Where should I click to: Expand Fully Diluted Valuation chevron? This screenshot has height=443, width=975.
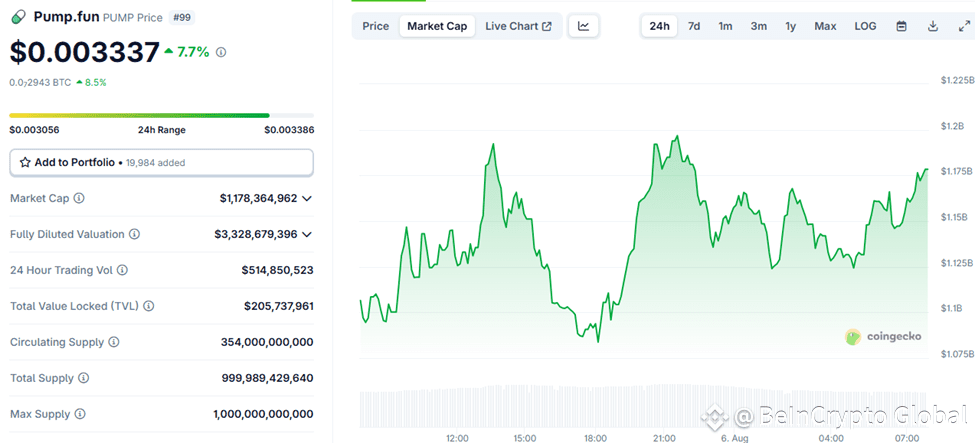[307, 235]
